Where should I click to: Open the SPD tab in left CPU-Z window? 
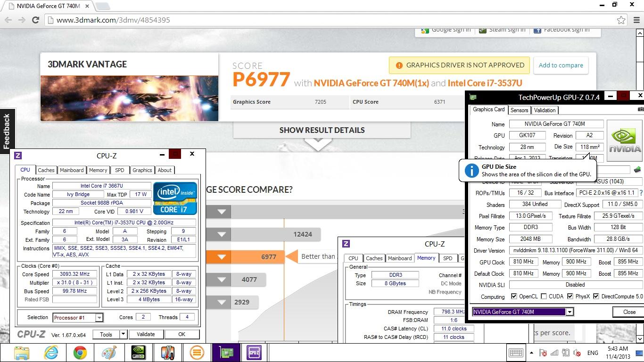(120, 170)
